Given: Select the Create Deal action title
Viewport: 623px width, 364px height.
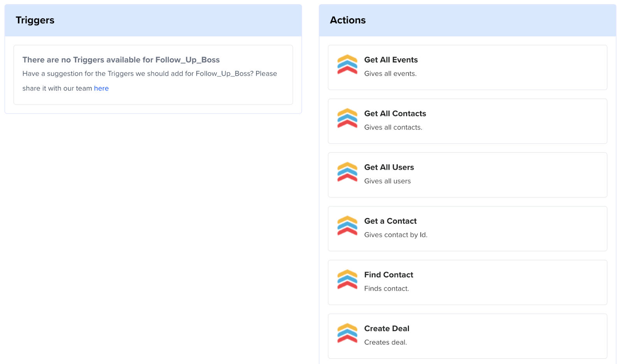Looking at the screenshot, I should pos(386,329).
